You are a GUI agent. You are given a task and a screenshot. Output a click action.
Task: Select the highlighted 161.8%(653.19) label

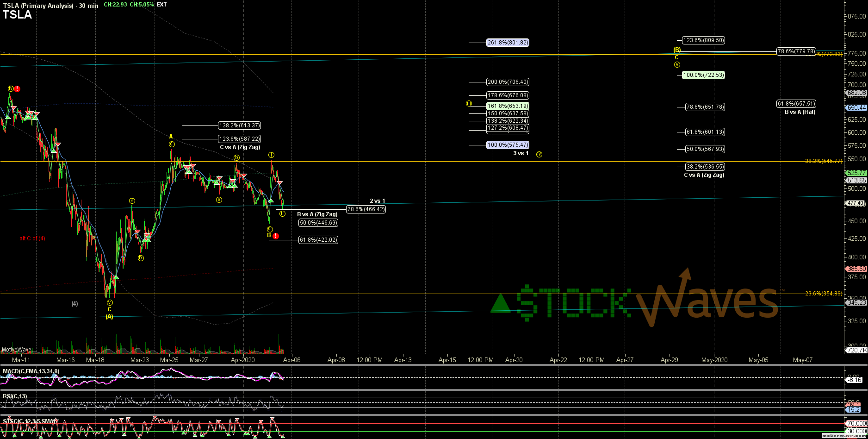tap(508, 106)
